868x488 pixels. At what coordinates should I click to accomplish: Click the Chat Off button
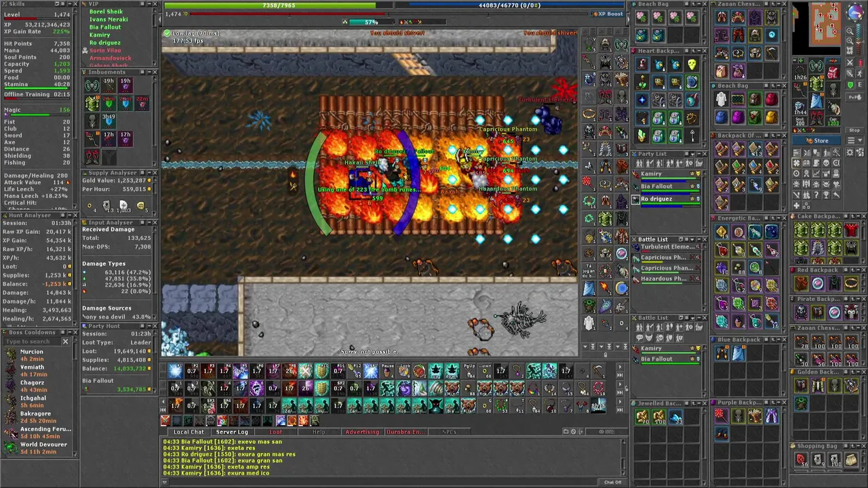(612, 482)
